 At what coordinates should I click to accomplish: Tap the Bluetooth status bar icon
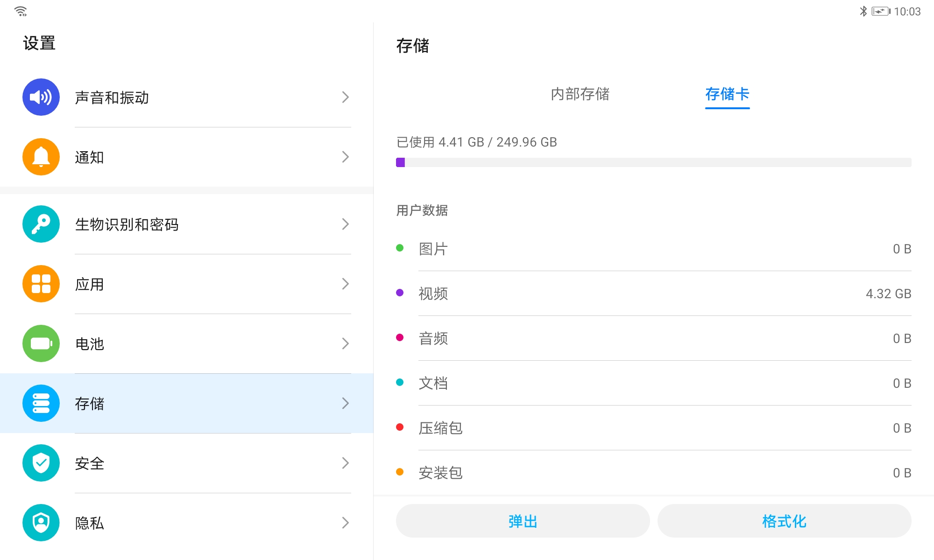coord(863,11)
